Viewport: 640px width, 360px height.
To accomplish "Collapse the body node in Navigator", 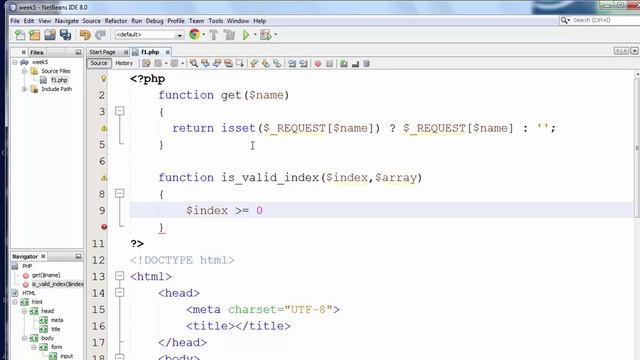I will (24, 338).
